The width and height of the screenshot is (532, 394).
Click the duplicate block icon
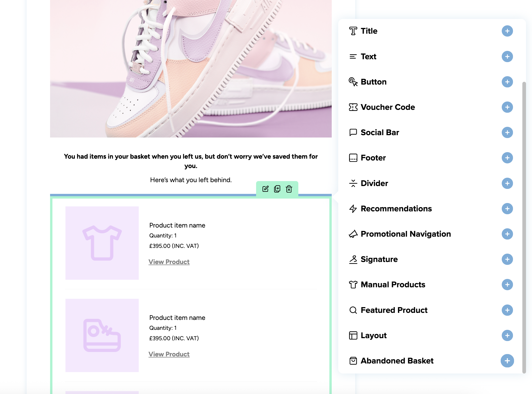[x=277, y=189]
